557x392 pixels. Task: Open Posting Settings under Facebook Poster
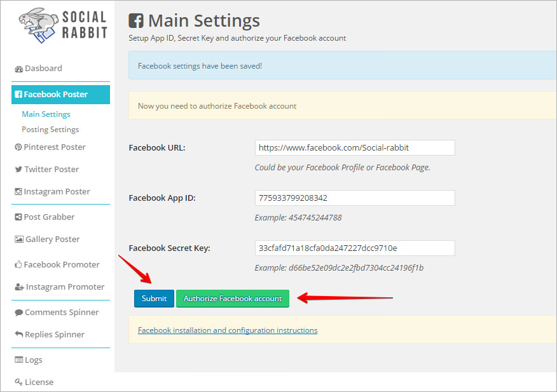pyautogui.click(x=50, y=130)
